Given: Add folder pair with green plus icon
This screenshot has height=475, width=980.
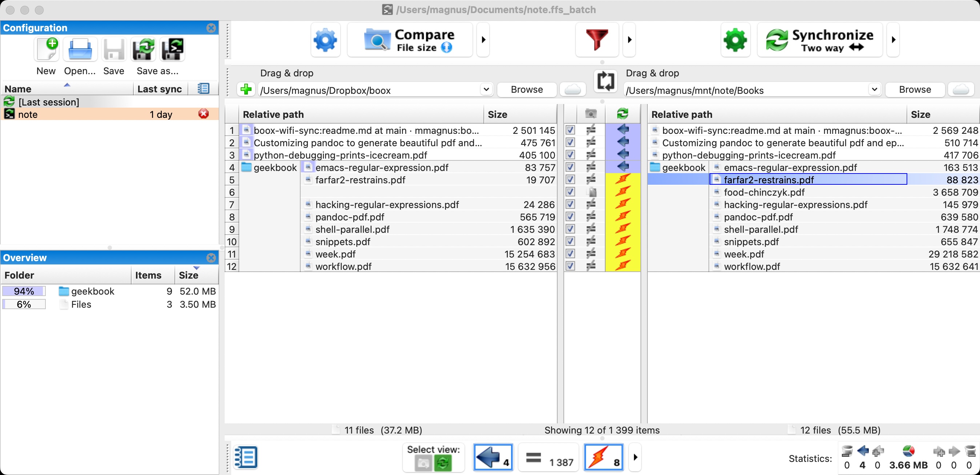Looking at the screenshot, I should pyautogui.click(x=246, y=90).
